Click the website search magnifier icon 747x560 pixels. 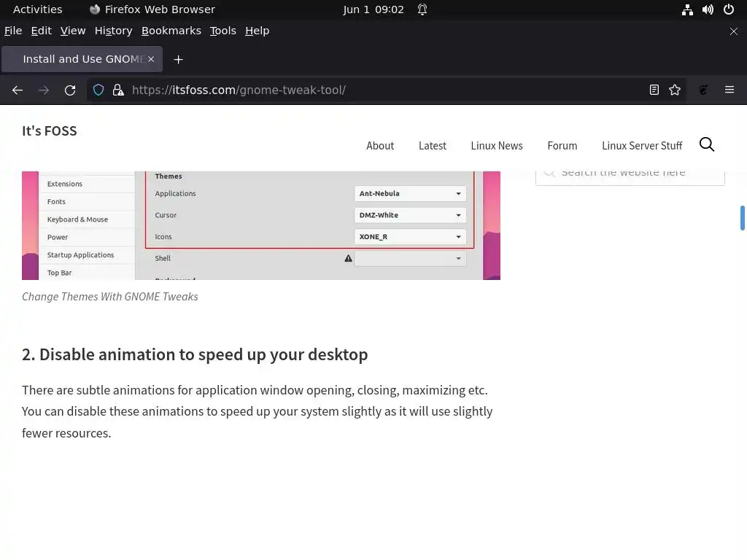tap(707, 144)
